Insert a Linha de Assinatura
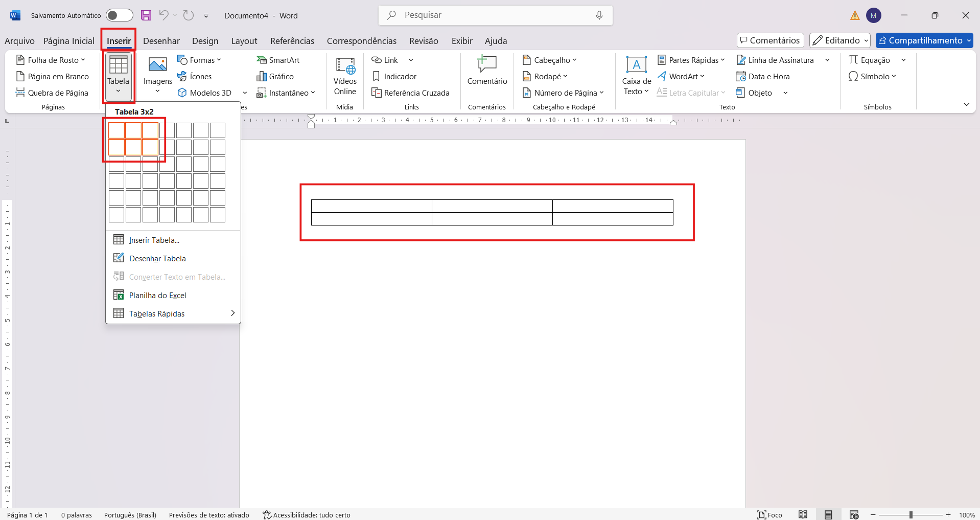980x520 pixels. [775, 60]
